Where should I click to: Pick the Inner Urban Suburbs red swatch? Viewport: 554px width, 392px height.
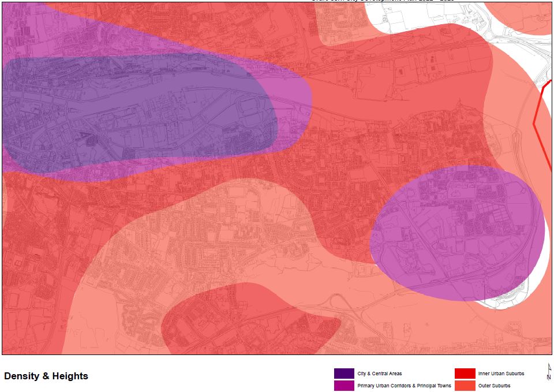(465, 374)
